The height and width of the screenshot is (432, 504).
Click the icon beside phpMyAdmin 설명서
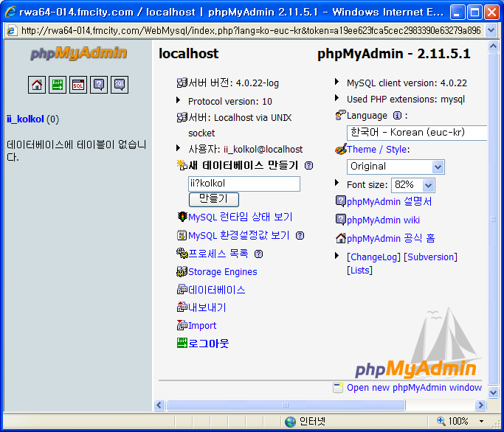point(341,201)
